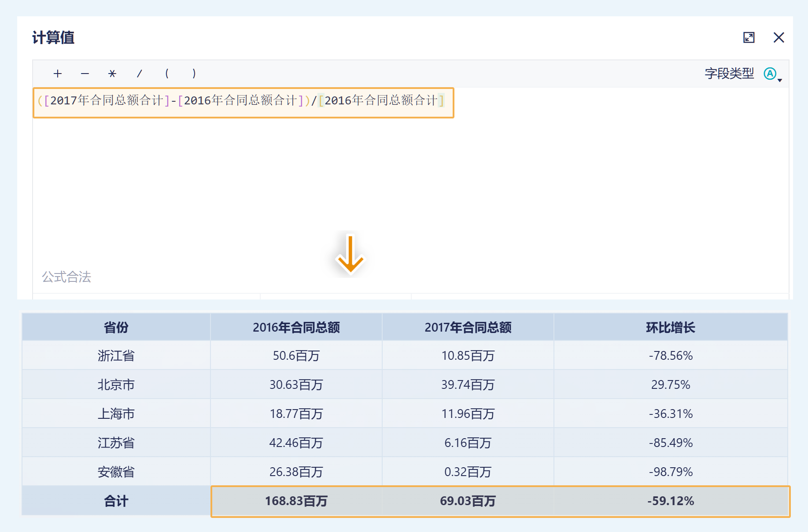Click the 29.75% cell

[671, 384]
